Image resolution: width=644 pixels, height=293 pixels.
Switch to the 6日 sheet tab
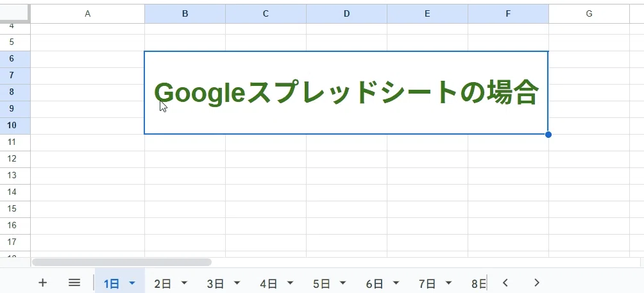[x=374, y=283]
